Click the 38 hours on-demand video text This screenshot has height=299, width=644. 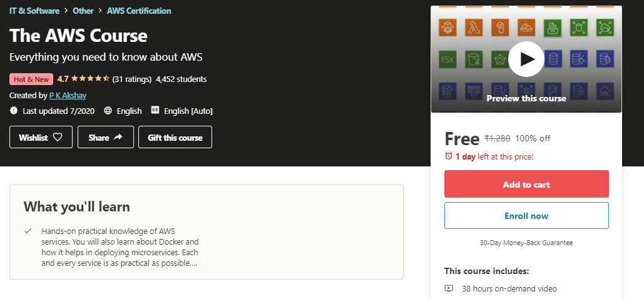point(509,288)
